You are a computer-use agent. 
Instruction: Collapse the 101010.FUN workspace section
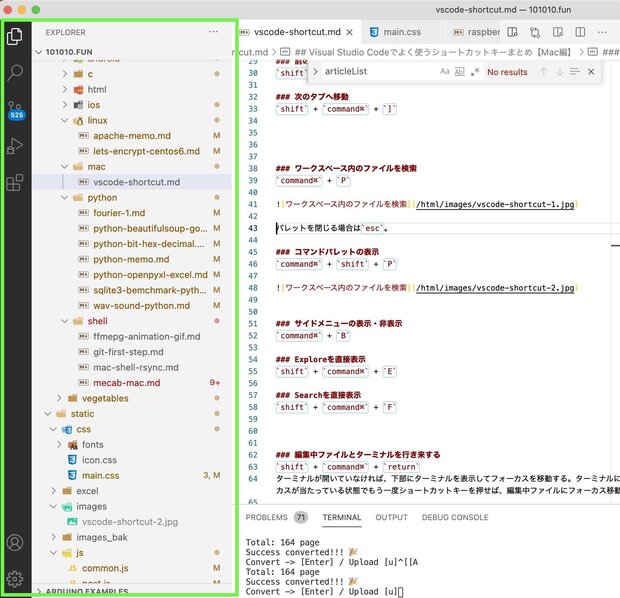click(x=38, y=52)
